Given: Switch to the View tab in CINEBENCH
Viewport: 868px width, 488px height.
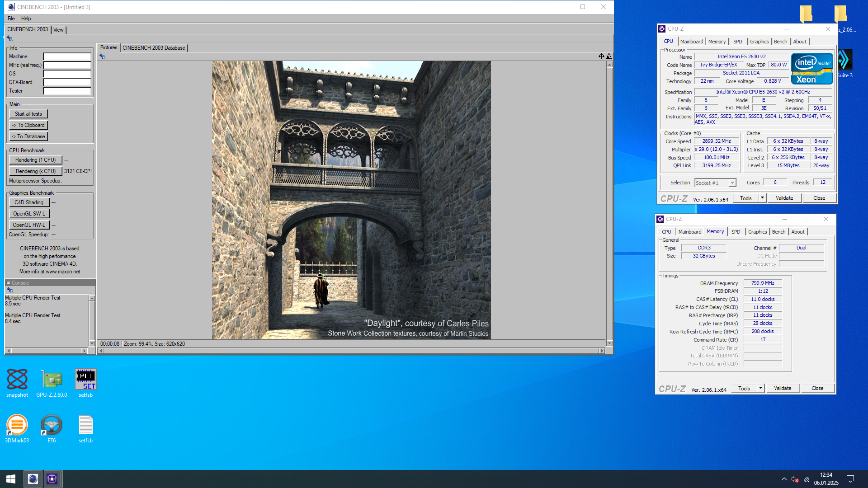Looking at the screenshot, I should (58, 30).
